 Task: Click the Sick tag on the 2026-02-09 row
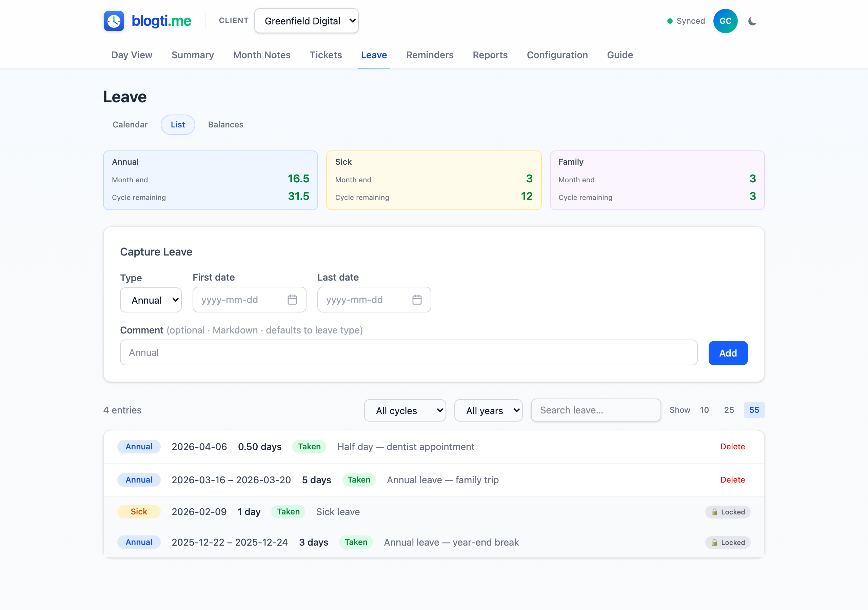139,512
